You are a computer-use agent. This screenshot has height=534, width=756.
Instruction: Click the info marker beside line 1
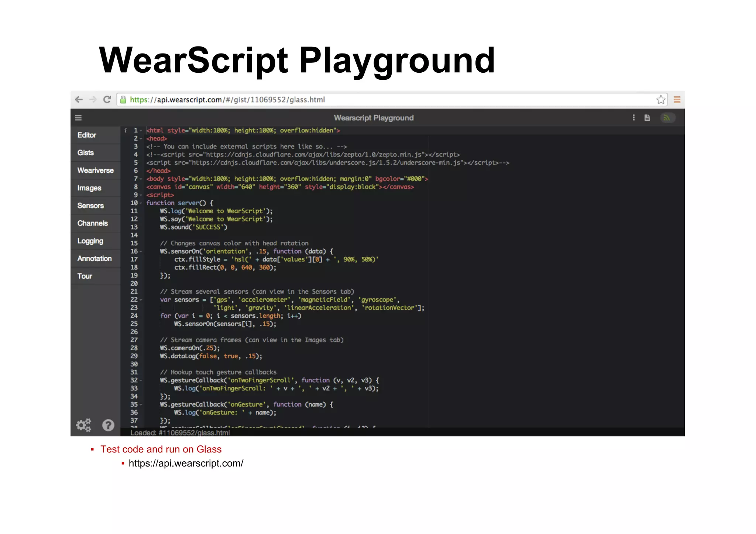(126, 130)
